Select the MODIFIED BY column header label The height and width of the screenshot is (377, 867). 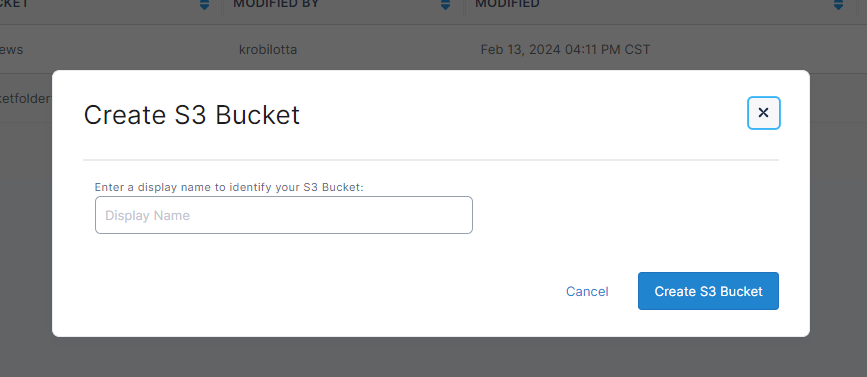click(276, 4)
